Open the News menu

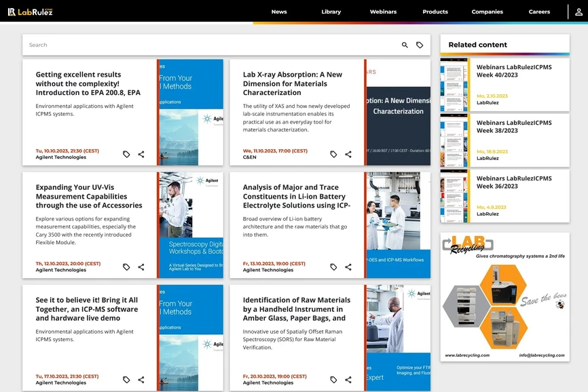279,12
